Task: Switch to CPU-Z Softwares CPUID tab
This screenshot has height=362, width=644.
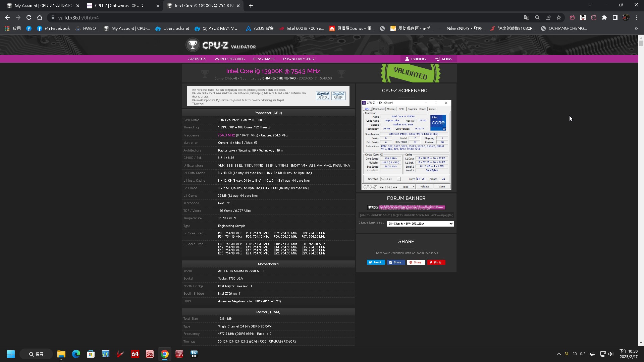Action: [x=123, y=6]
